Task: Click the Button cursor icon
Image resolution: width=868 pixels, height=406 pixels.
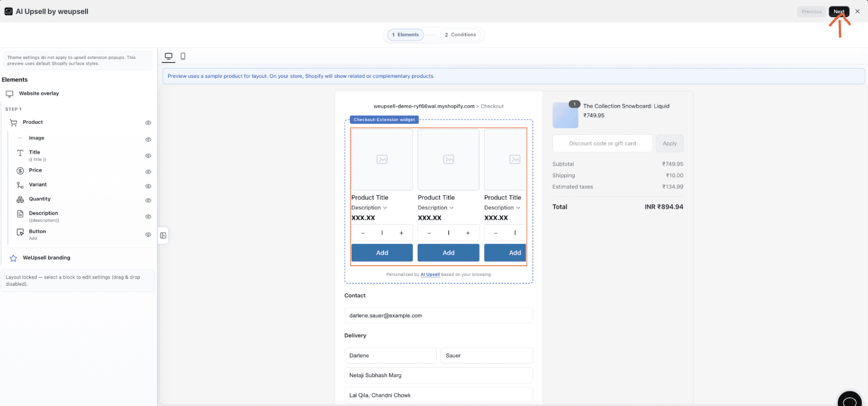Action: pos(20,232)
